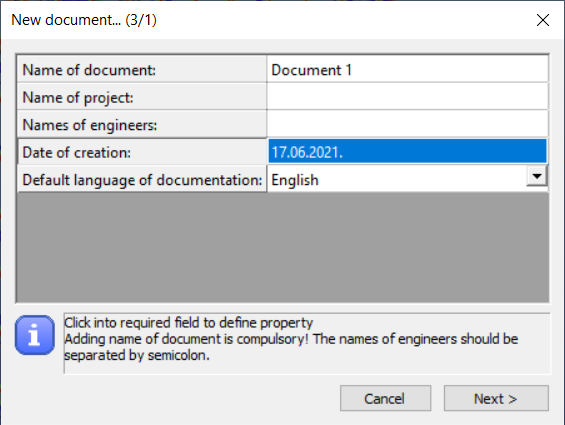The width and height of the screenshot is (565, 425).
Task: Click the Next > button
Action: pos(496,398)
